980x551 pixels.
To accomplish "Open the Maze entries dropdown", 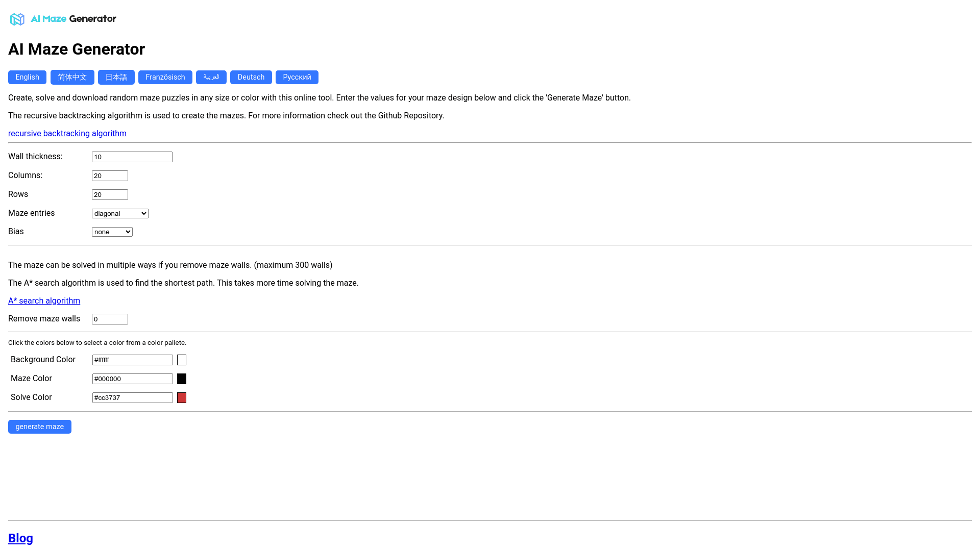I will (120, 213).
